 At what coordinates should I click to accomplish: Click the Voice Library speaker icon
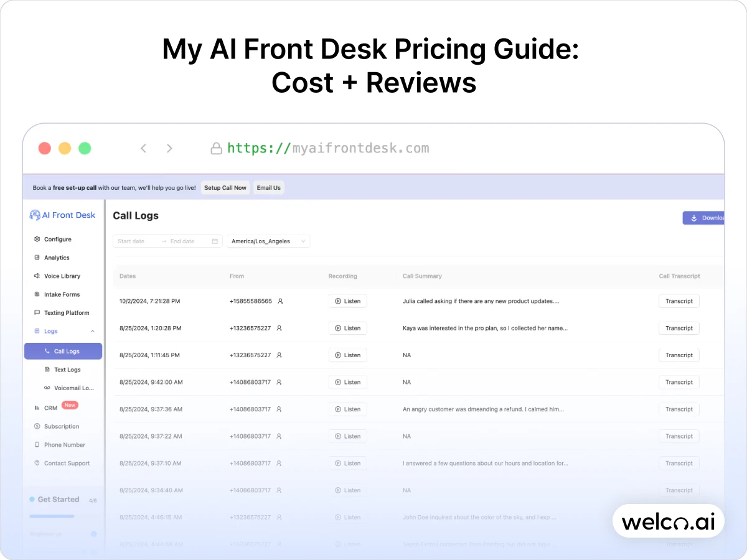point(38,276)
